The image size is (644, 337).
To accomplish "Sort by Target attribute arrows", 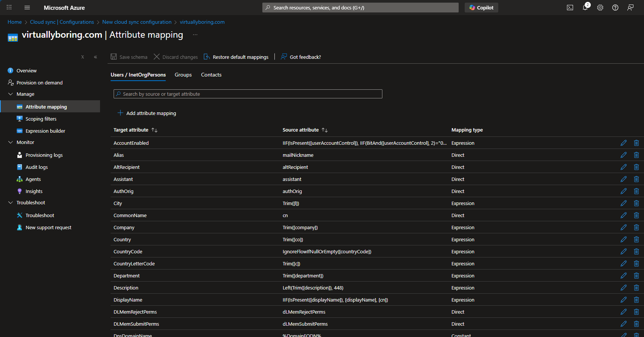I will (x=154, y=130).
